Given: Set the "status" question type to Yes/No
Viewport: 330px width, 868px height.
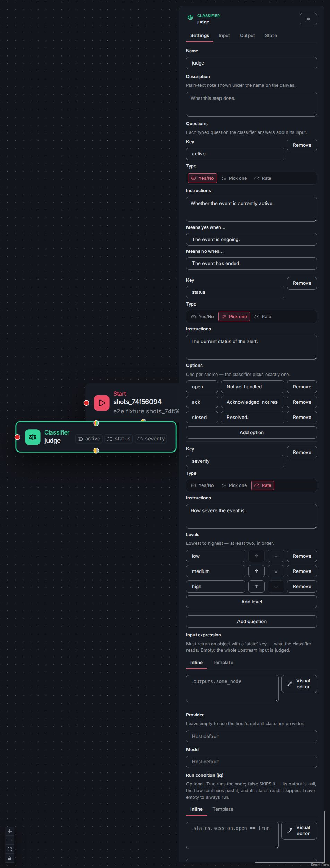Looking at the screenshot, I should pos(202,317).
